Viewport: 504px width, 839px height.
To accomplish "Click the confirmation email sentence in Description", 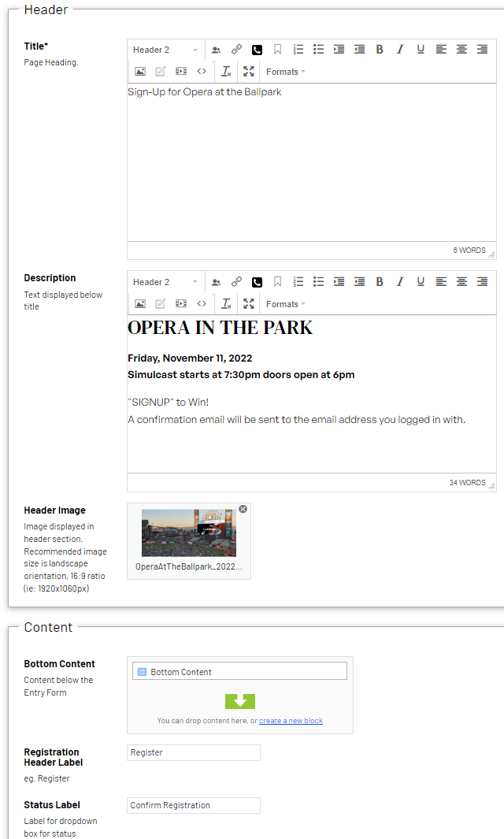I will click(x=296, y=419).
